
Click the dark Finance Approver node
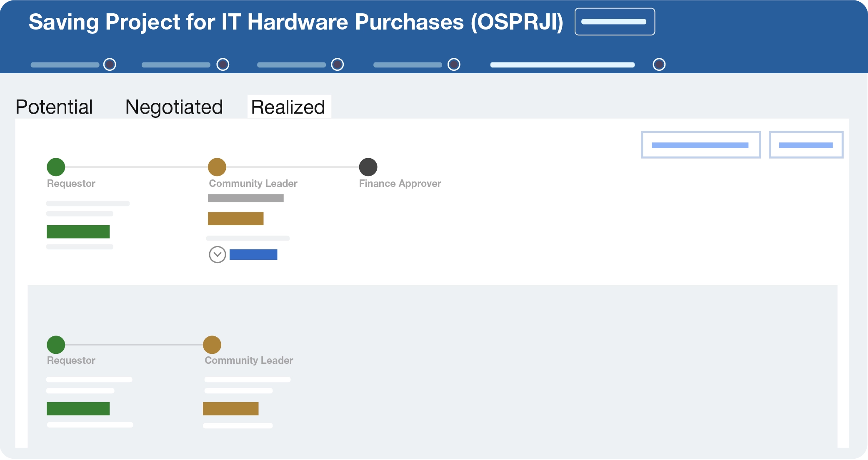click(x=368, y=167)
